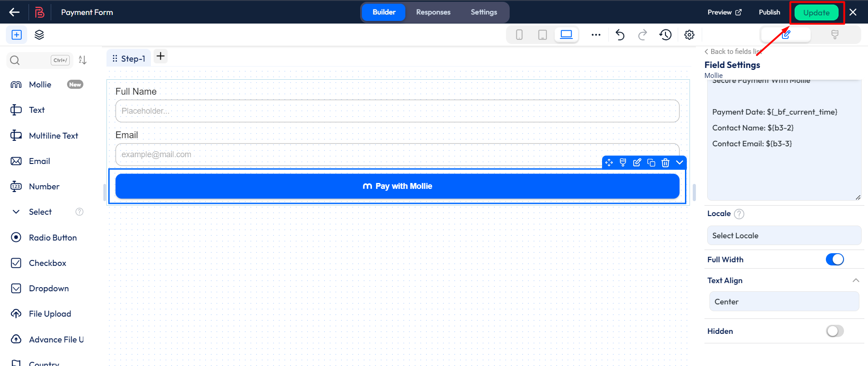Open the Select Locale dropdown

point(784,236)
